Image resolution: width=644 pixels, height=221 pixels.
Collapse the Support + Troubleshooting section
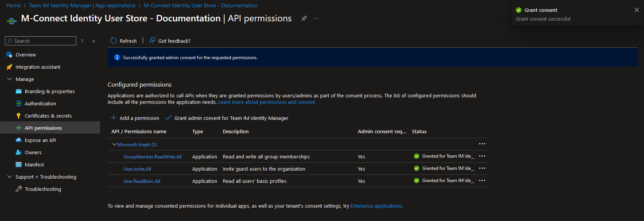(x=10, y=177)
